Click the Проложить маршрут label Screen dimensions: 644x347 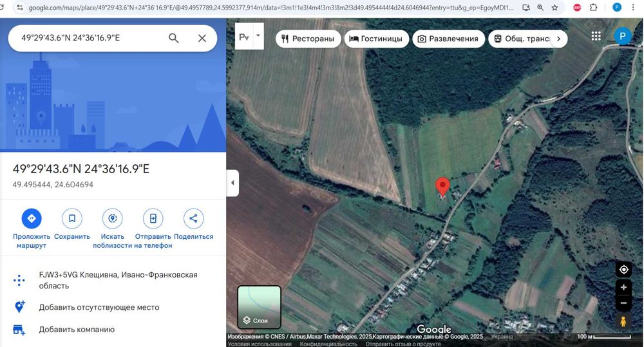(x=32, y=241)
